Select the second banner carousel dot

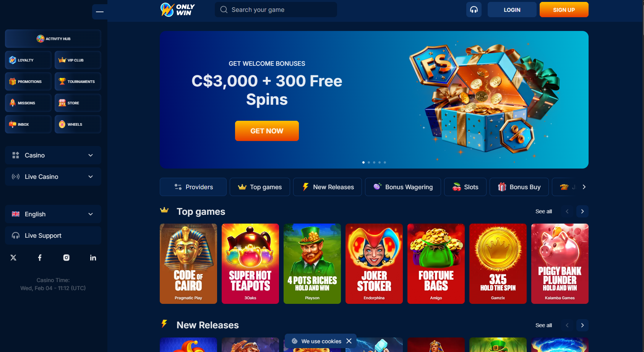pyautogui.click(x=369, y=162)
